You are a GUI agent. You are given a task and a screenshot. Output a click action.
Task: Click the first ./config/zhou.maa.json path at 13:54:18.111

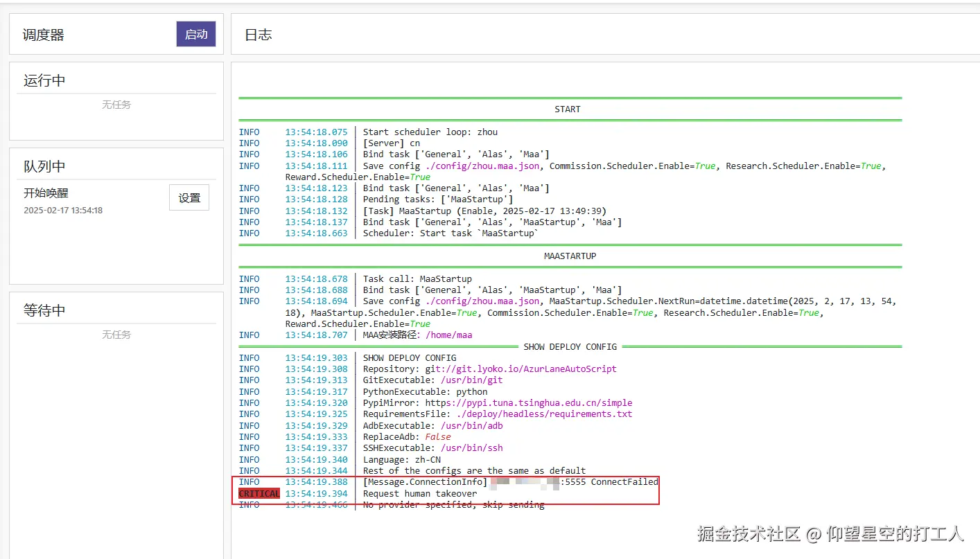tap(482, 166)
